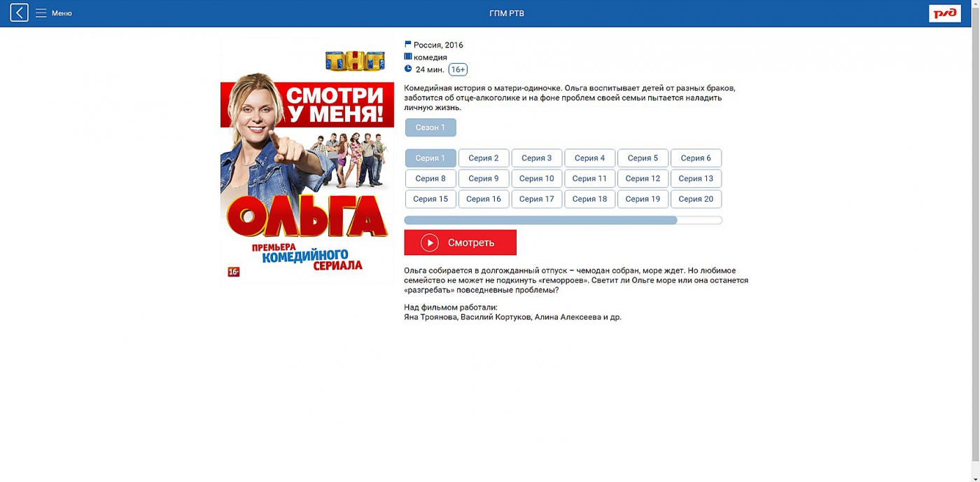Image resolution: width=980 pixels, height=482 pixels.
Task: Click the flag icon beside Россия, 2016
Action: (x=408, y=44)
